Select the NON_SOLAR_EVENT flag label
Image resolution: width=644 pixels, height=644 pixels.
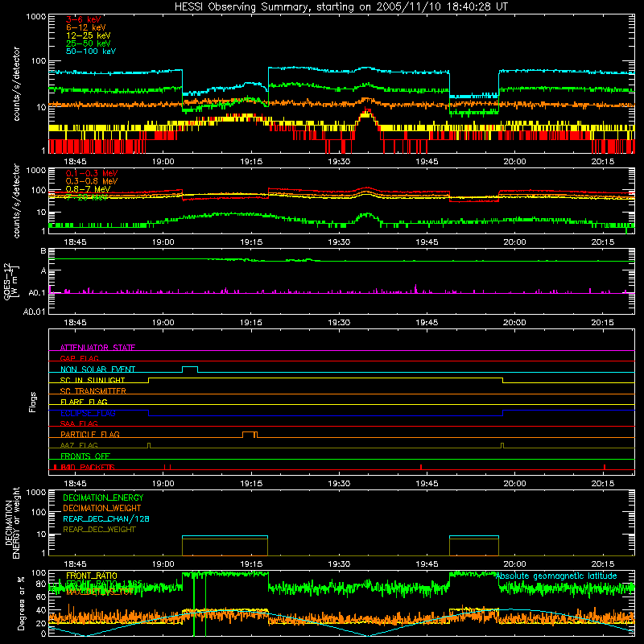(x=97, y=369)
